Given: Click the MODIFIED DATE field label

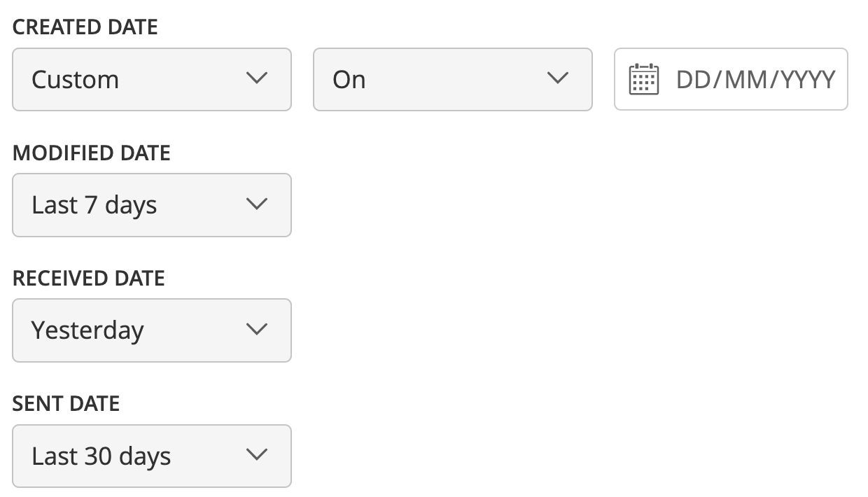Looking at the screenshot, I should 92,153.
